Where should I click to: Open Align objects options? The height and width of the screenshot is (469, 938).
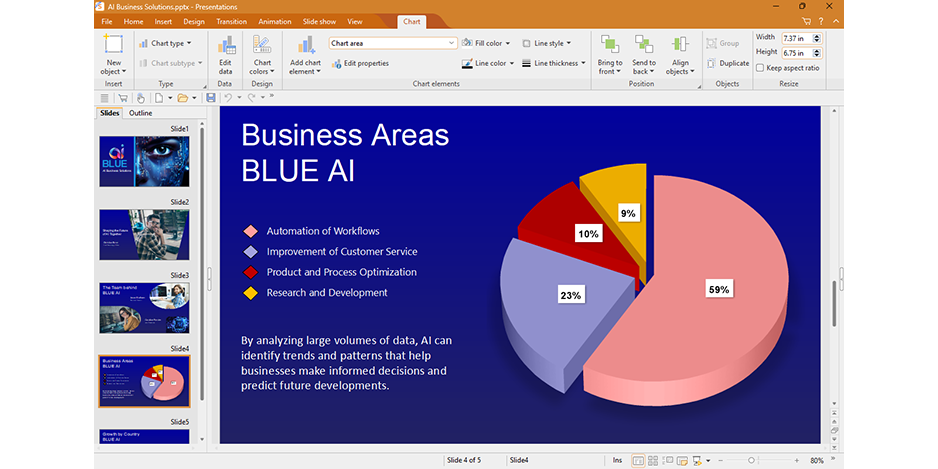point(680,53)
